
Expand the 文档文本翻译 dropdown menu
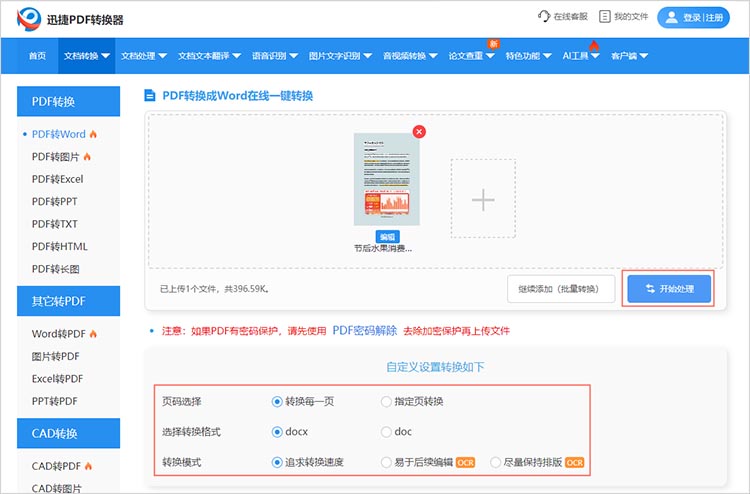pyautogui.click(x=210, y=56)
